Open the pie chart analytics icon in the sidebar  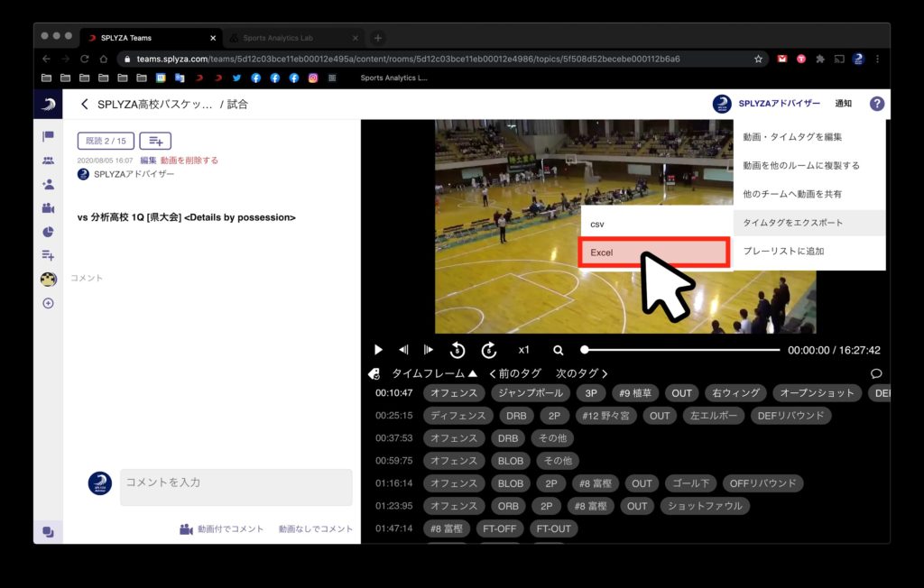tap(49, 232)
